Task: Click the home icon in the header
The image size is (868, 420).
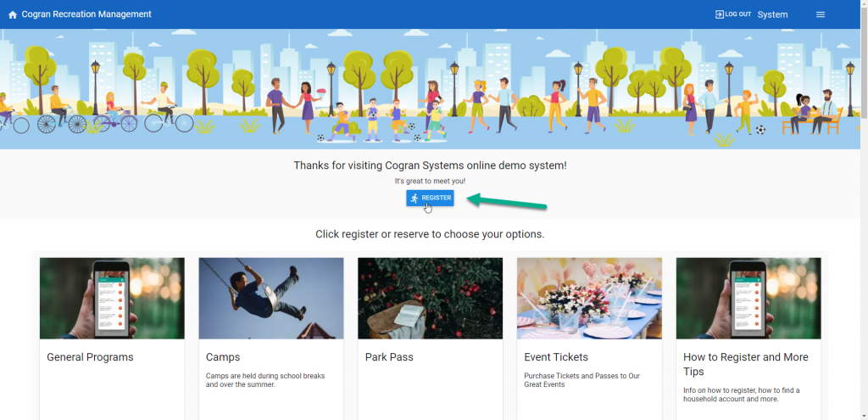Action: pos(13,15)
